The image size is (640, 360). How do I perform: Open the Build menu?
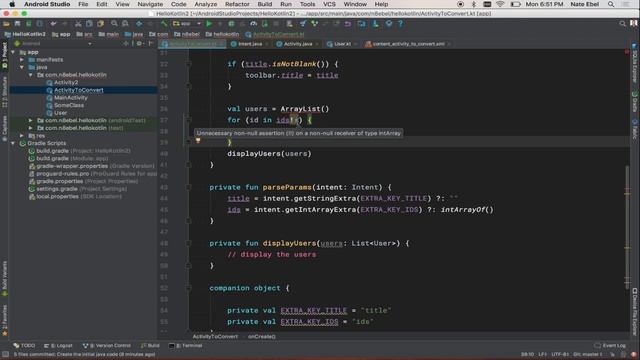(x=264, y=4)
